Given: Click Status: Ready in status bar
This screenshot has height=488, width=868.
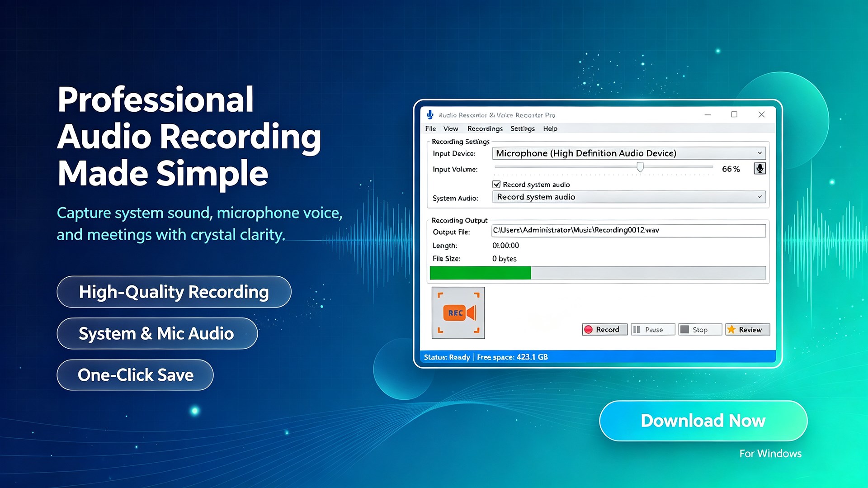Looking at the screenshot, I should (447, 357).
